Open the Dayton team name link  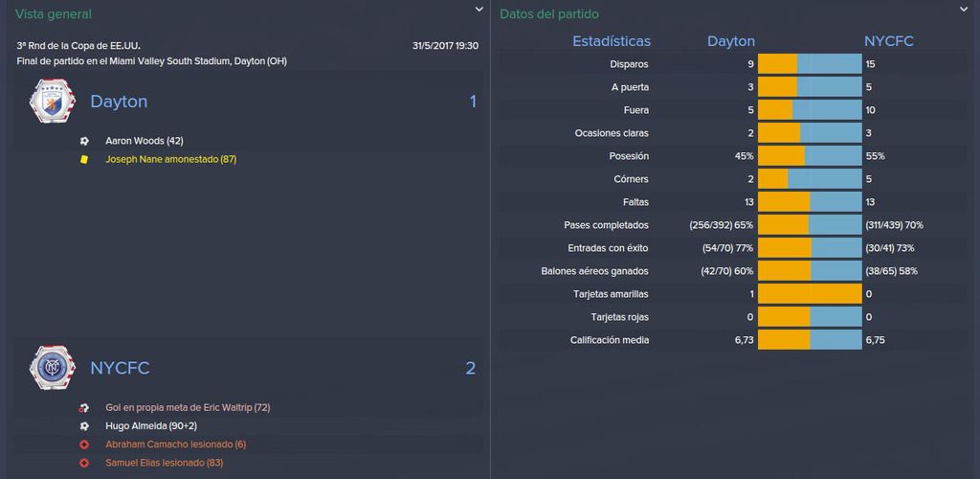pos(119,102)
